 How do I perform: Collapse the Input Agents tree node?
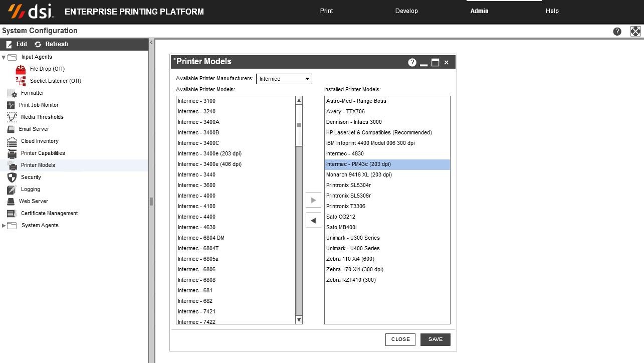point(4,57)
